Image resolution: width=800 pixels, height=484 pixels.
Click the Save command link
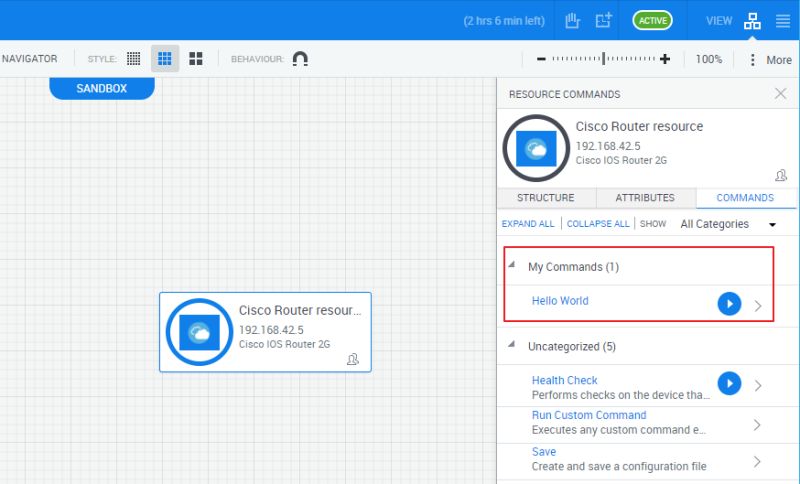[x=544, y=452]
